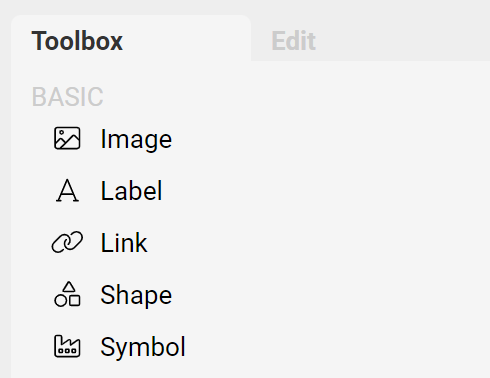The width and height of the screenshot is (490, 378).
Task: Click the blank area right of Symbol
Action: (x=333, y=347)
